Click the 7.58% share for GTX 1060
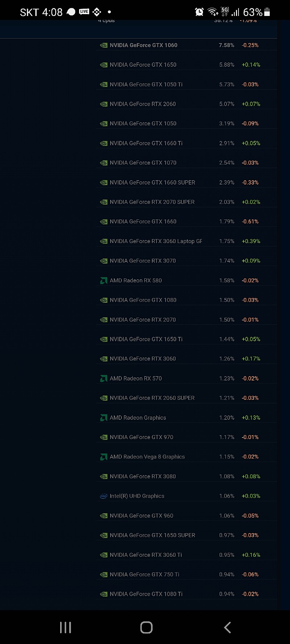The height and width of the screenshot is (644, 290). pos(227,45)
